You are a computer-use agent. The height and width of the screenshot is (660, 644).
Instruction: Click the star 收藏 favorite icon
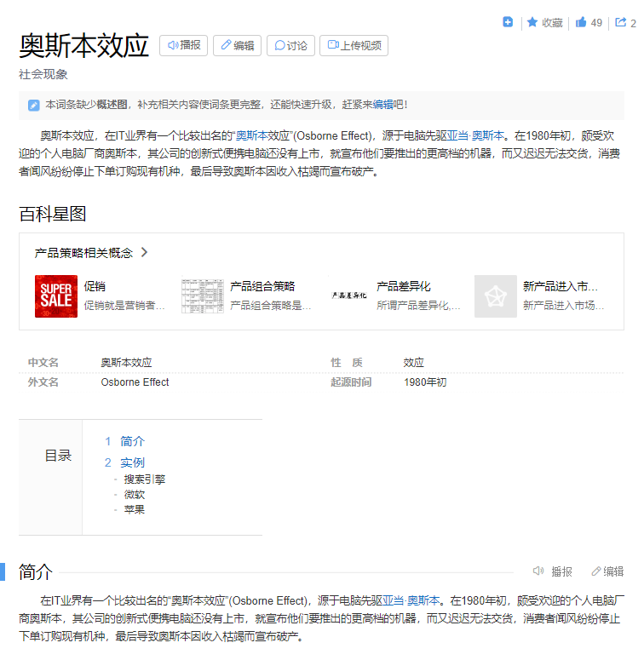532,22
